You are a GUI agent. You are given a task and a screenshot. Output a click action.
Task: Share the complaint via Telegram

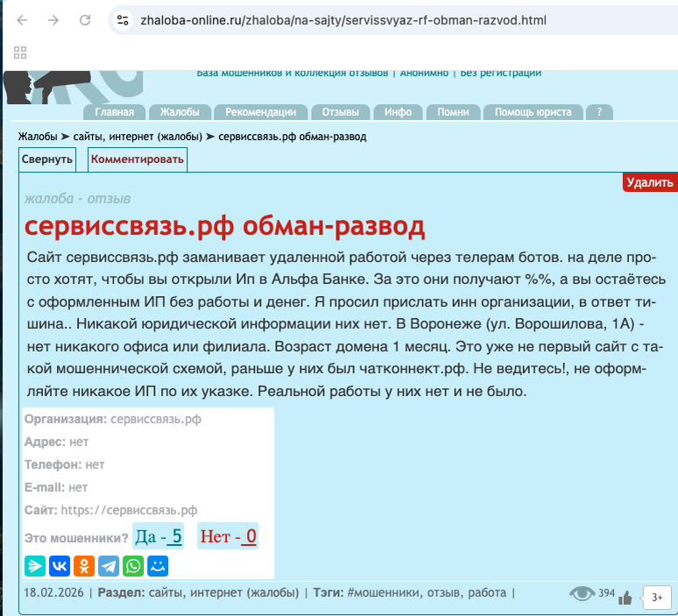click(109, 566)
